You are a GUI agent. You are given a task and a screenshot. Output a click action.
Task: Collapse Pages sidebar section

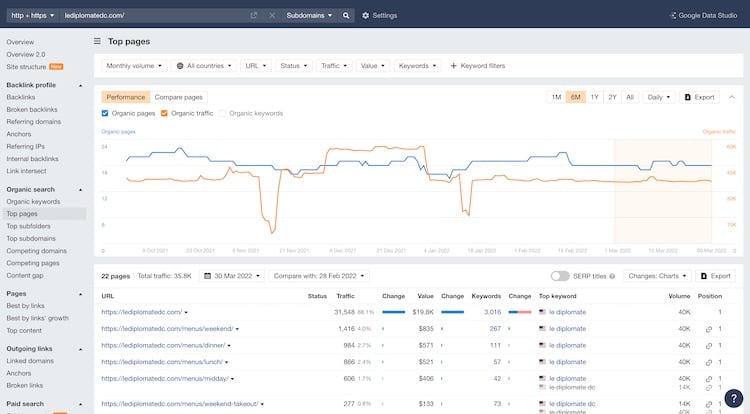pos(80,294)
